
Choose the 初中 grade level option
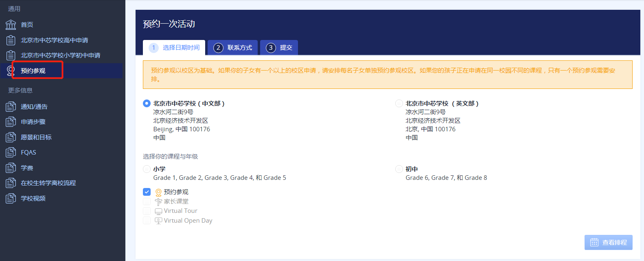[x=399, y=169]
